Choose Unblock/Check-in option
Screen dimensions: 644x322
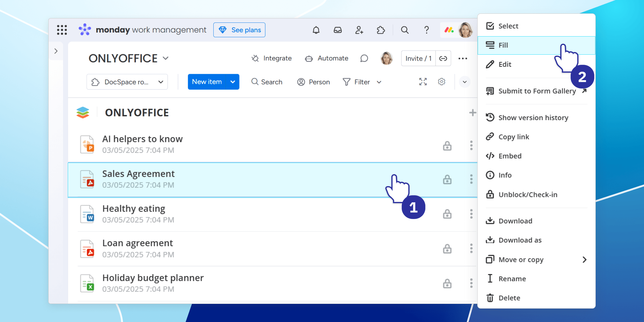pyautogui.click(x=536, y=195)
